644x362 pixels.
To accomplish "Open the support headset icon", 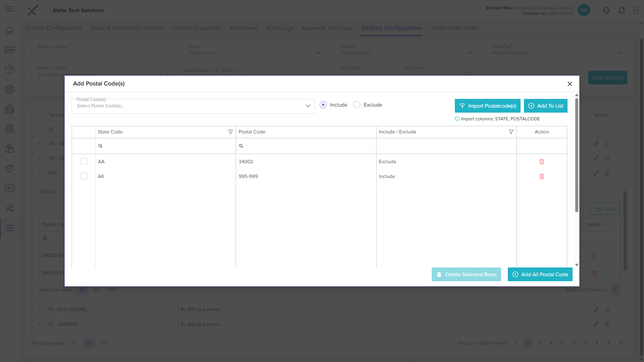I will 606,10.
